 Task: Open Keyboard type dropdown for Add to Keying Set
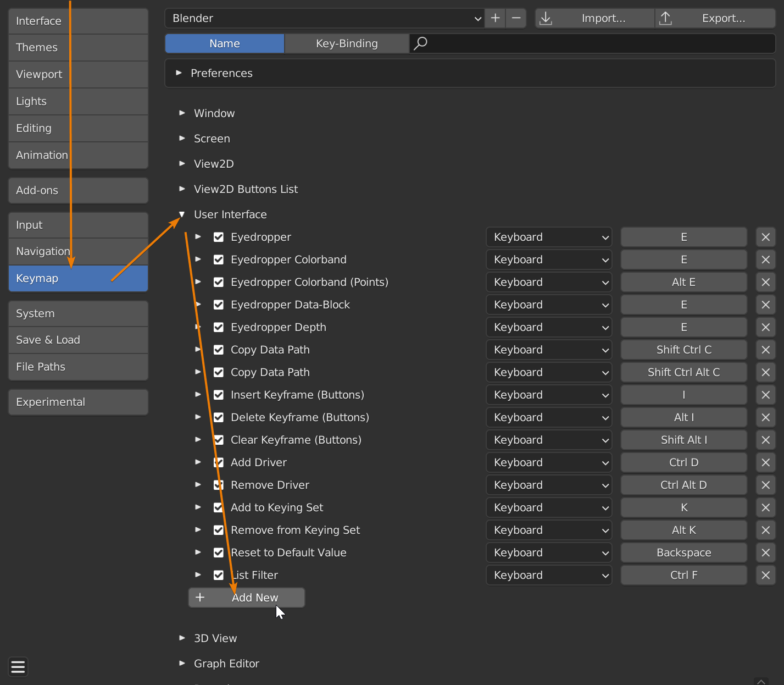click(x=549, y=507)
